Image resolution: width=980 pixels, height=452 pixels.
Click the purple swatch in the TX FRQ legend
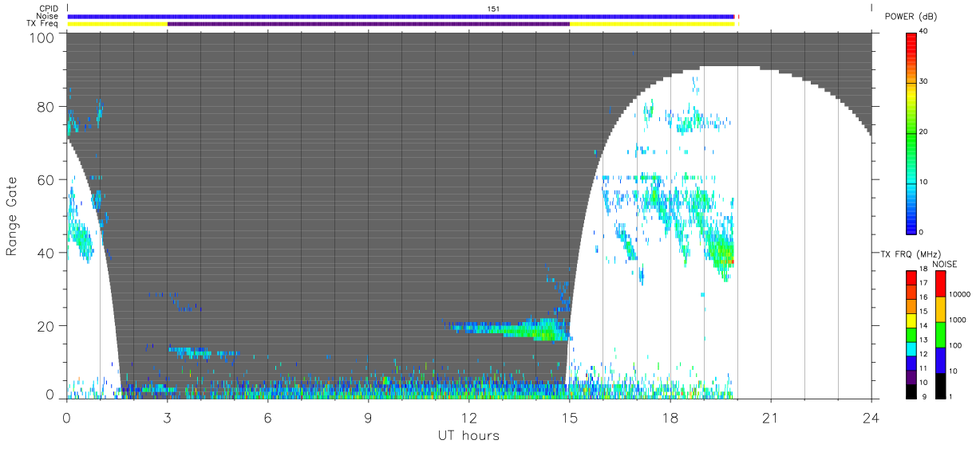tap(911, 375)
